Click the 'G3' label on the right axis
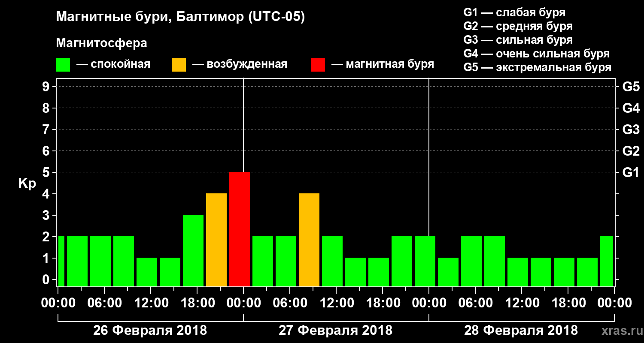Image resolution: width=644 pixels, height=343 pixels. (x=631, y=129)
